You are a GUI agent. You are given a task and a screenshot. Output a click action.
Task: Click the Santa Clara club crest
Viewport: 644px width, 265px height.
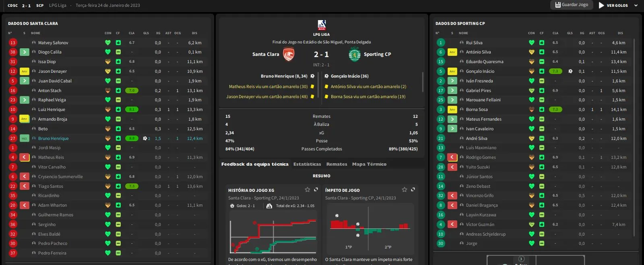point(289,54)
